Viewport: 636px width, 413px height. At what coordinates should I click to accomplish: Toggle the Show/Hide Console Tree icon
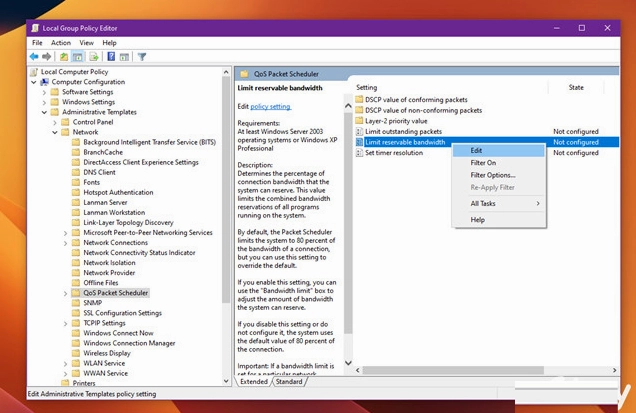coord(77,57)
